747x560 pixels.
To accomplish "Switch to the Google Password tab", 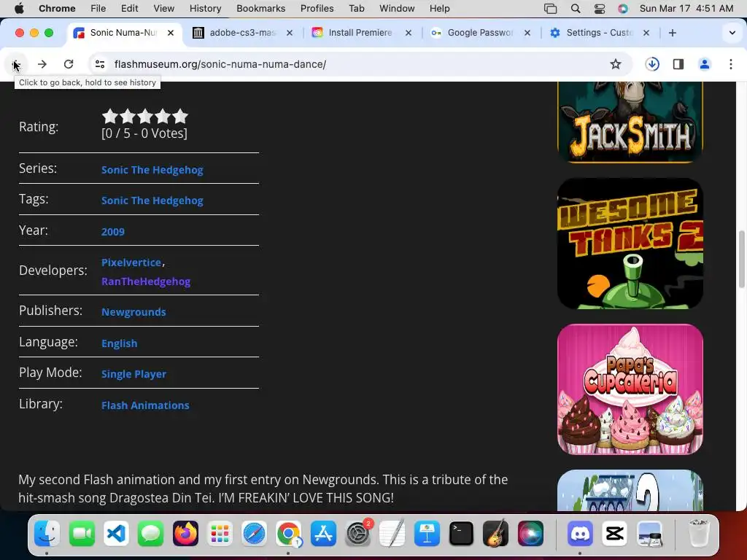I will [x=481, y=33].
